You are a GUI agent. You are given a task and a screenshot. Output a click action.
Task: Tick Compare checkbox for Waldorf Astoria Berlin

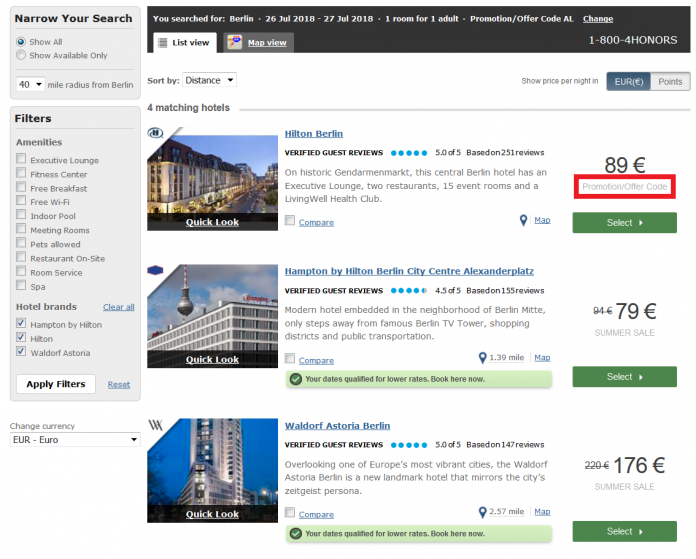point(290,513)
